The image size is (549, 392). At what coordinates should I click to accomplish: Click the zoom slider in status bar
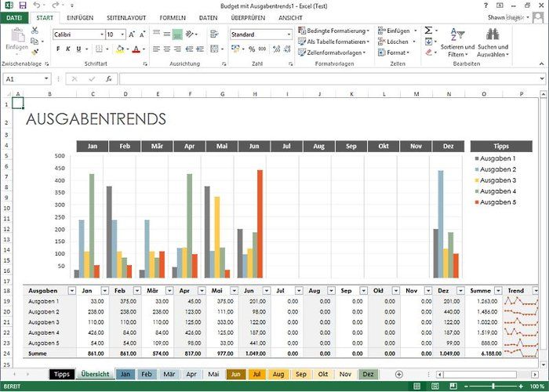point(493,387)
